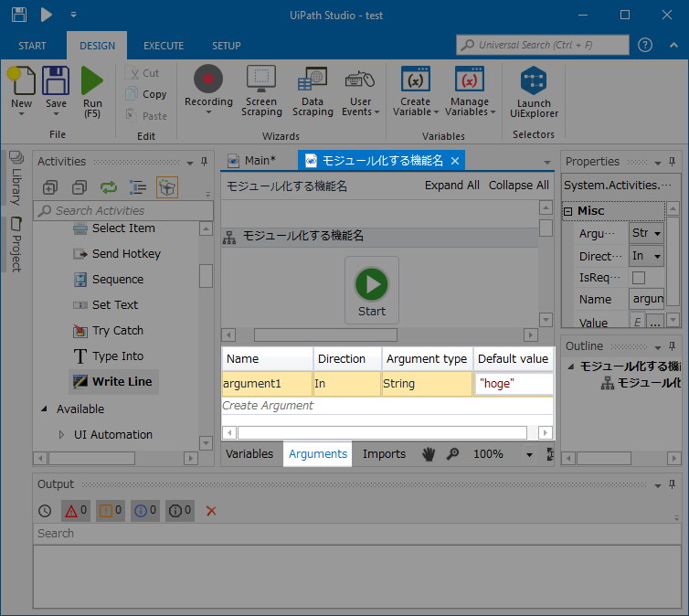Switch to the START ribbon tab
Viewport: 689px width, 616px height.
coord(32,46)
